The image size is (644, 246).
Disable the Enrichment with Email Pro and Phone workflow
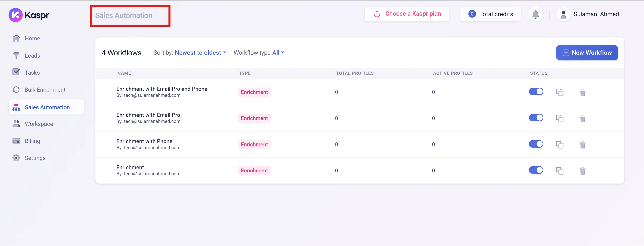coord(536,92)
